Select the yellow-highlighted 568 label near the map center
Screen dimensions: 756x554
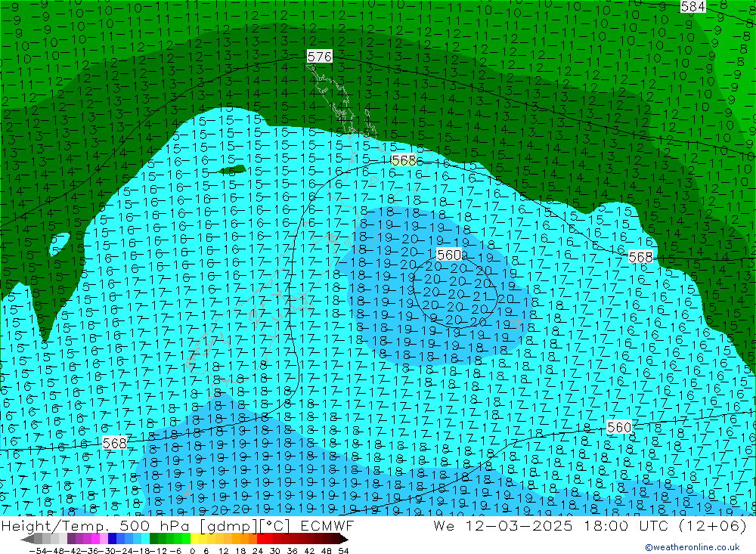[x=404, y=160]
